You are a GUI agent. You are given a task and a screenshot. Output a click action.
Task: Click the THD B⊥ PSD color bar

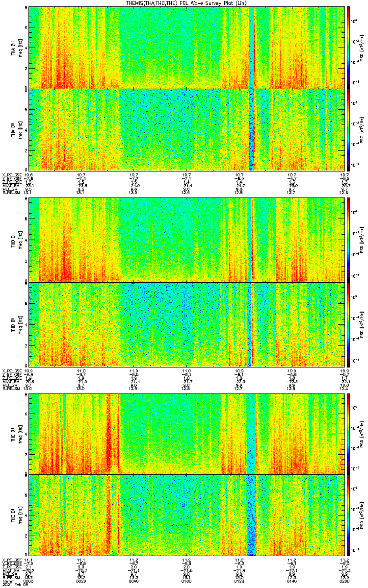pyautogui.click(x=348, y=240)
